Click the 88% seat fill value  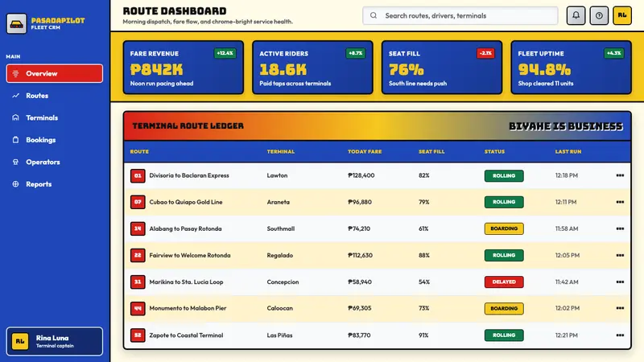[x=424, y=255]
